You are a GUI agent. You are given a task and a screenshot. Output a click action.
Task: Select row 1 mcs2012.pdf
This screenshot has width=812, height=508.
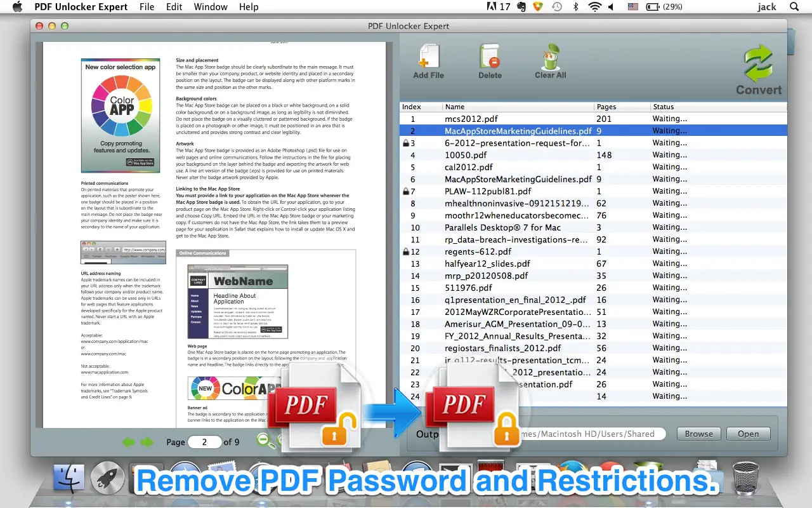[593, 119]
